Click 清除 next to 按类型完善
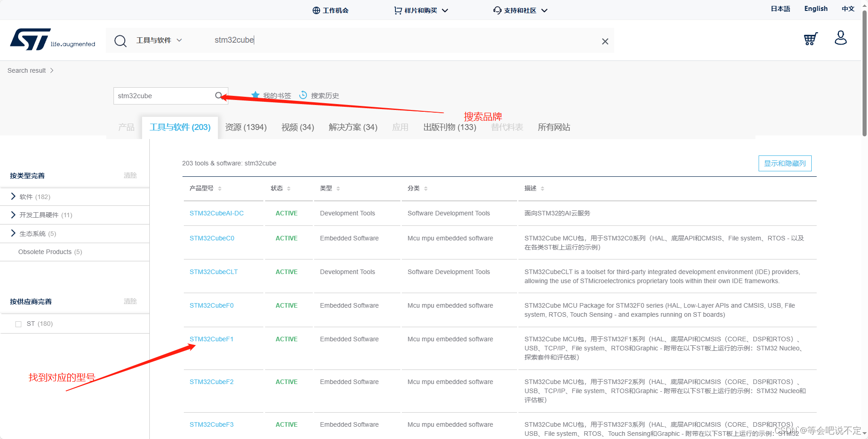This screenshot has height=439, width=868. tap(130, 175)
